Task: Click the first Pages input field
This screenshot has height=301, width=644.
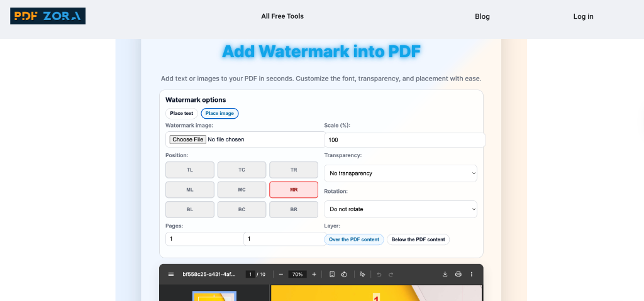Action: click(x=204, y=239)
